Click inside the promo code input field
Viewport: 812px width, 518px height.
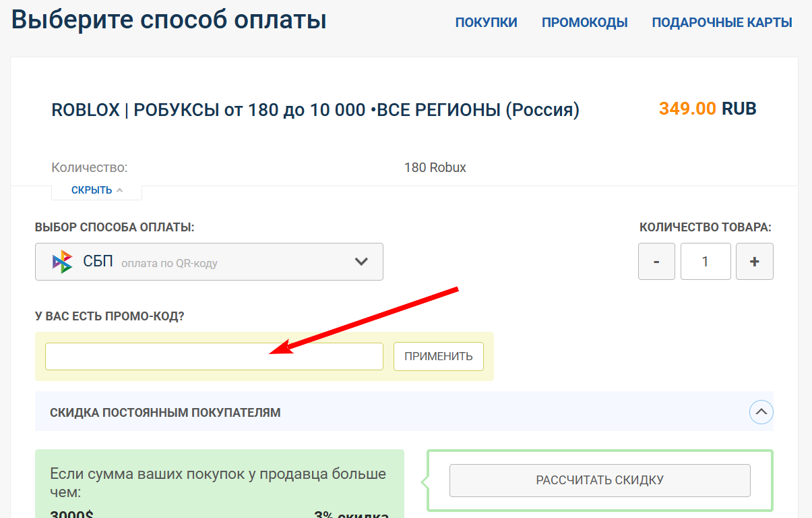click(x=214, y=356)
